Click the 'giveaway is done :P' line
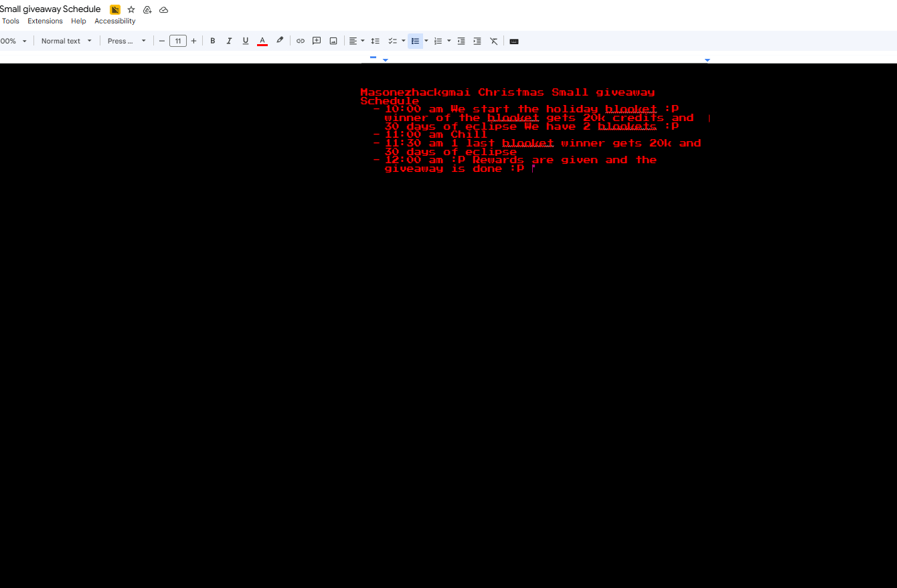Image resolution: width=897 pixels, height=588 pixels. [x=455, y=169]
